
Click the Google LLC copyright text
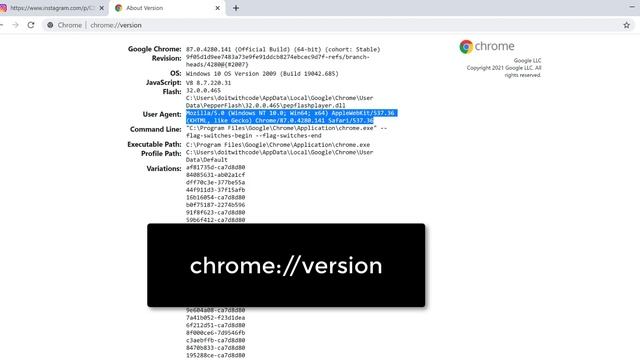pos(504,68)
